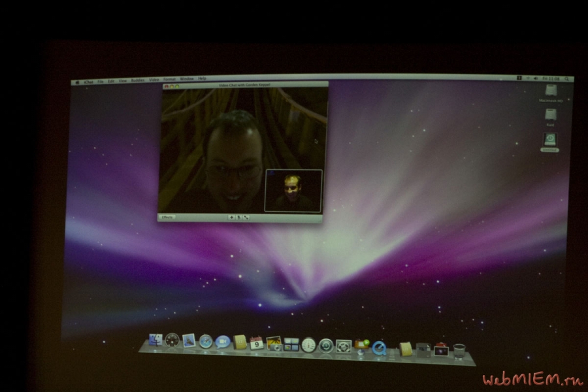
Task: Click the self-preview video thumbnail
Action: coord(293,191)
